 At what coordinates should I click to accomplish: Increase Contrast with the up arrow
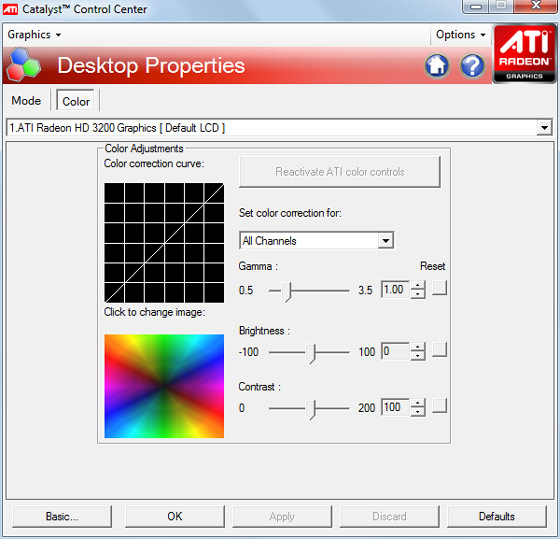(418, 403)
